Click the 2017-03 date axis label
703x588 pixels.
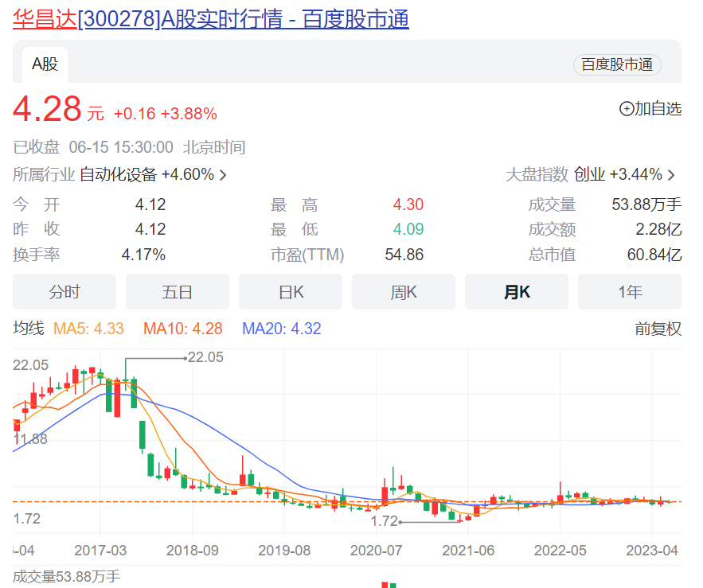[x=100, y=551]
